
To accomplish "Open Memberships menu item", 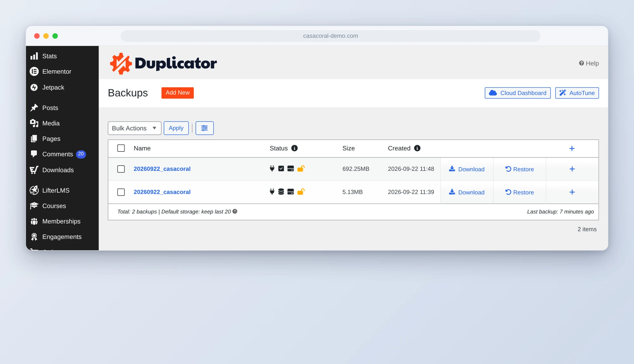I will pos(62,221).
